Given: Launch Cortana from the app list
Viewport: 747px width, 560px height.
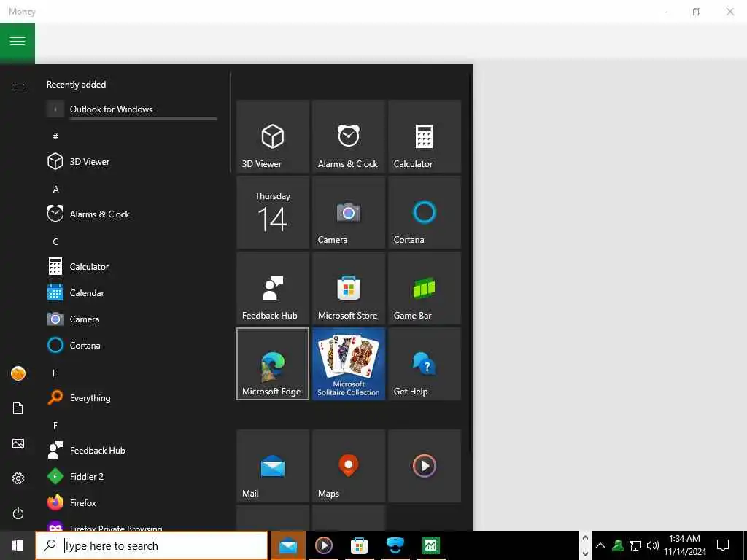Looking at the screenshot, I should point(133,345).
